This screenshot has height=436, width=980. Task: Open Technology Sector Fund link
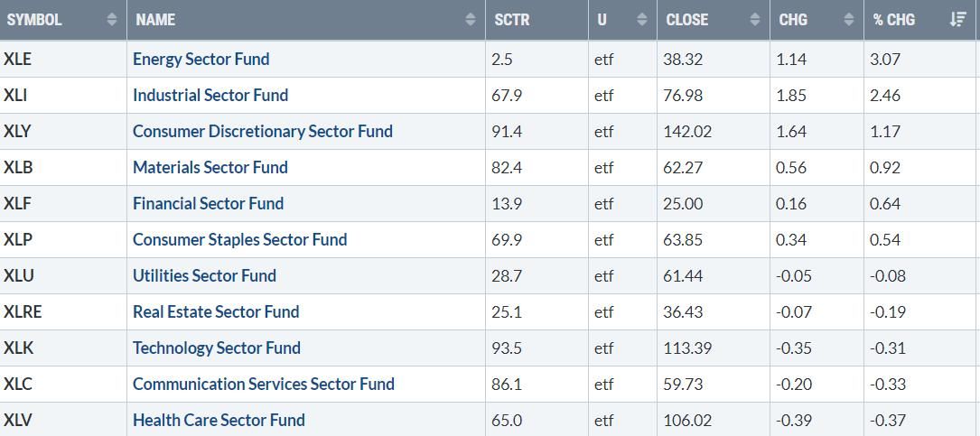click(216, 348)
